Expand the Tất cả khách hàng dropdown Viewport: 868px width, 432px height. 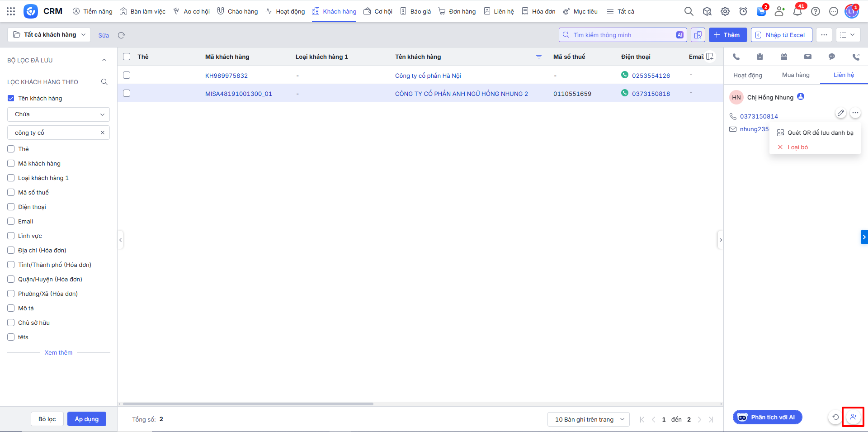click(49, 35)
